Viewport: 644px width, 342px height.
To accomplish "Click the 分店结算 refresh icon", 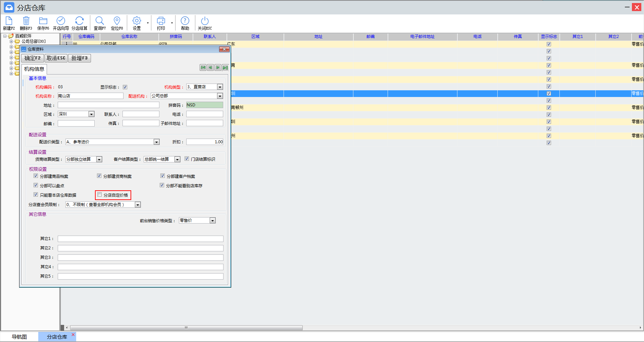I will (x=79, y=21).
